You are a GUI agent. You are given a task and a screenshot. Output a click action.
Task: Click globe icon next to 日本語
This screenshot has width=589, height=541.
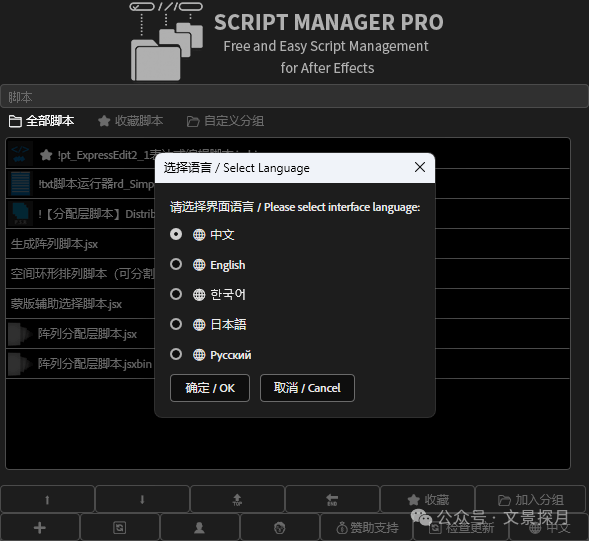click(x=199, y=325)
